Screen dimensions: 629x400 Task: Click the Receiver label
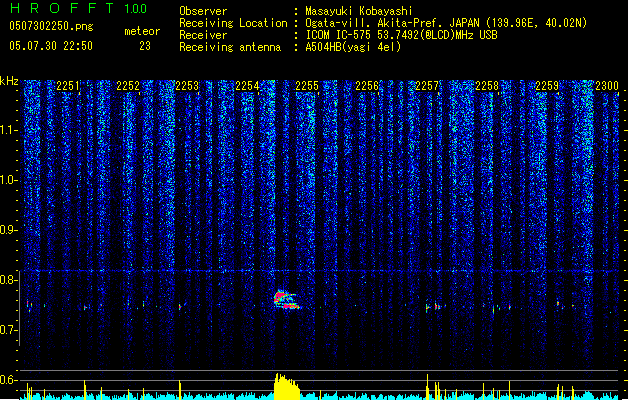click(x=203, y=35)
